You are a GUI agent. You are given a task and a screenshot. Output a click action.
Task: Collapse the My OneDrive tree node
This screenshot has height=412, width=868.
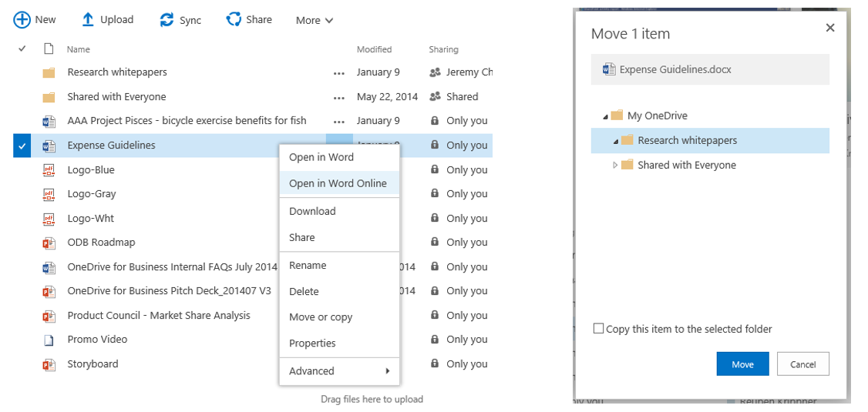[605, 116]
